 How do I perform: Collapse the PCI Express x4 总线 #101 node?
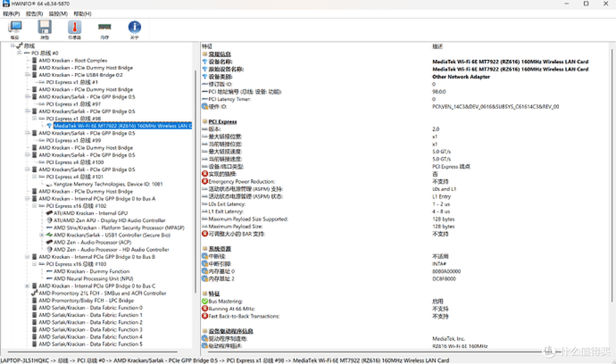[x=35, y=177]
